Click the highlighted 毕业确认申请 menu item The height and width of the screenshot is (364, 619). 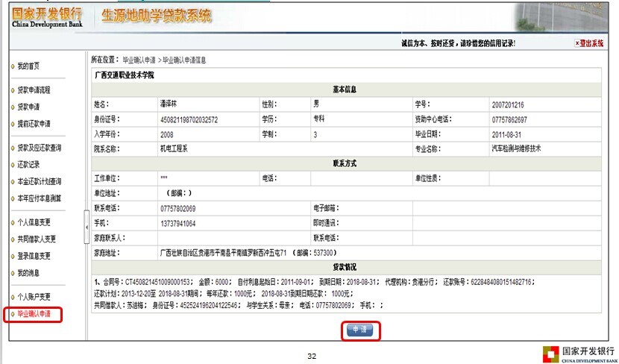pos(34,314)
